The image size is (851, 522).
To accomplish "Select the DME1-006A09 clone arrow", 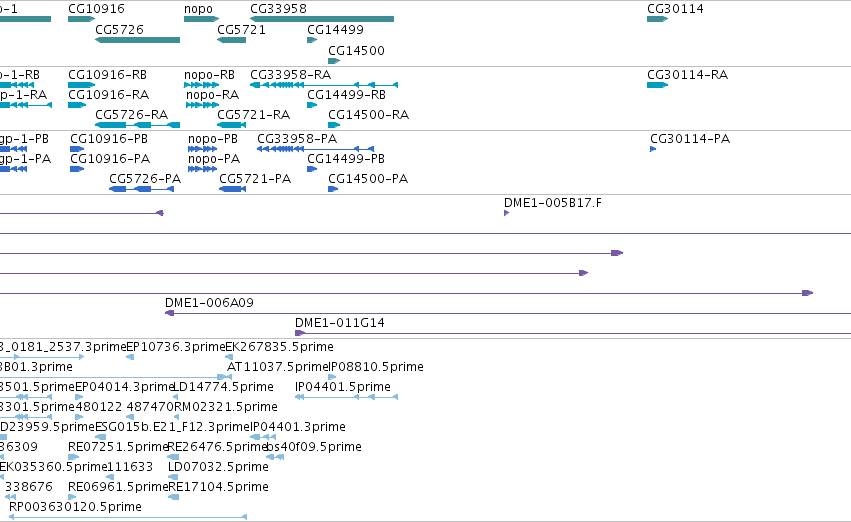I will pyautogui.click(x=169, y=313).
